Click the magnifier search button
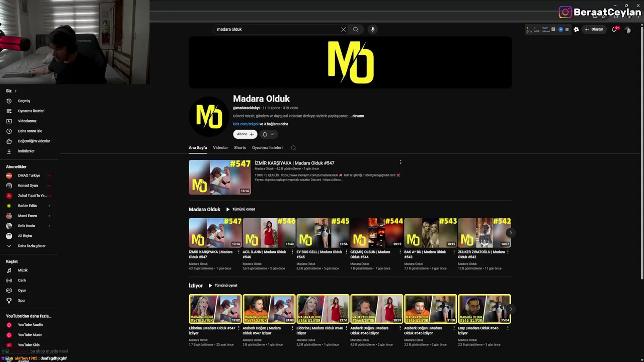The image size is (644, 362). 356,29
